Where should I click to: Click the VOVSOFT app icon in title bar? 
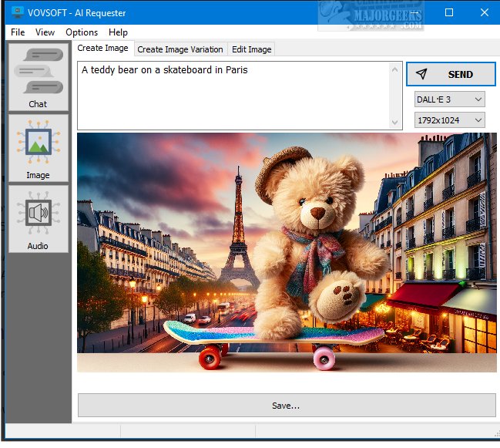(18, 12)
